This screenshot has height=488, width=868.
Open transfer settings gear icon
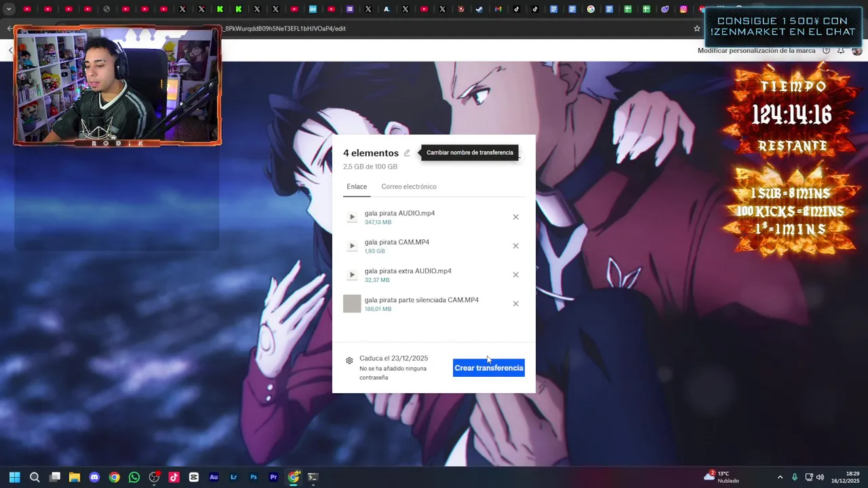point(349,361)
